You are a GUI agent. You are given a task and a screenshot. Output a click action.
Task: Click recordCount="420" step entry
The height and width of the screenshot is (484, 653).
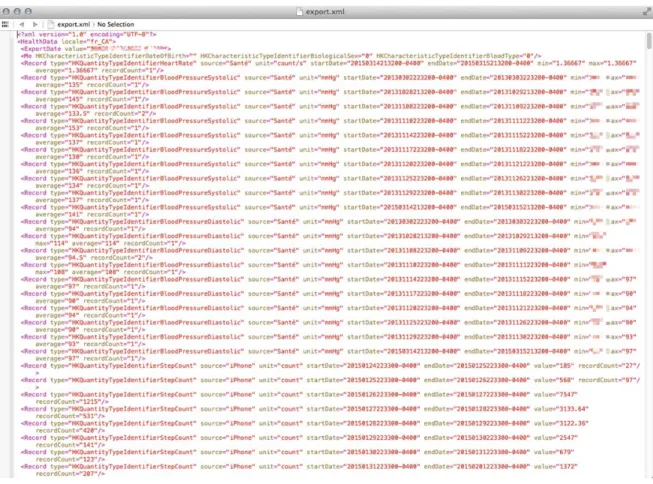click(x=68, y=430)
